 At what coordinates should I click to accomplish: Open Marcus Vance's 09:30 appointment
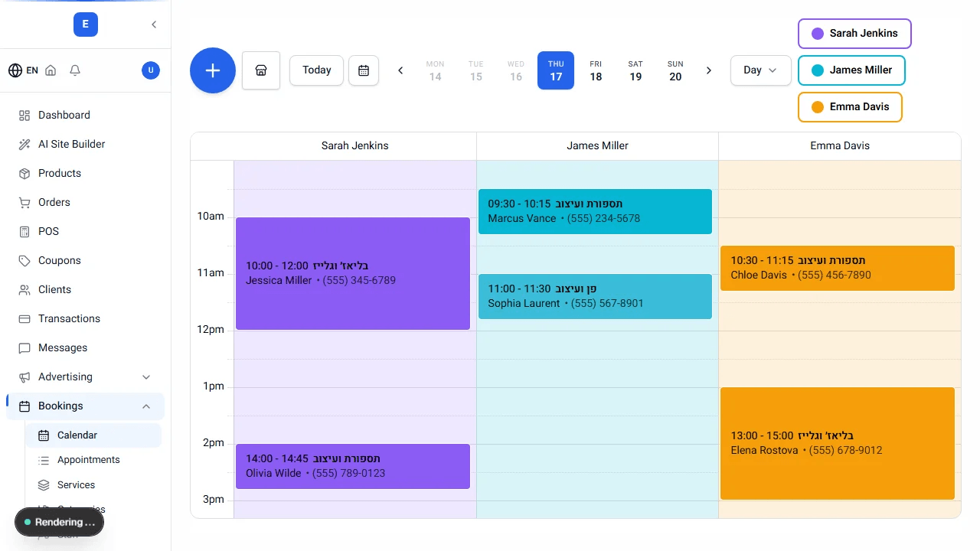[595, 212]
